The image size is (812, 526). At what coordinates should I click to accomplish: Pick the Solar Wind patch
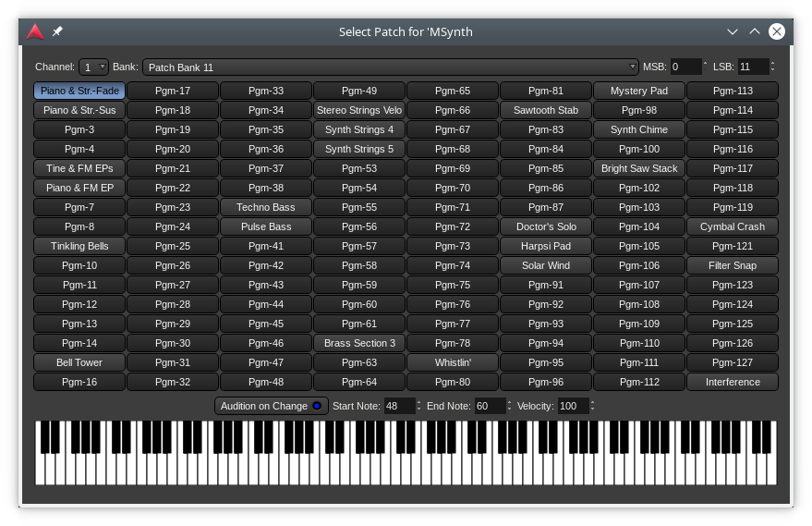tap(546, 265)
